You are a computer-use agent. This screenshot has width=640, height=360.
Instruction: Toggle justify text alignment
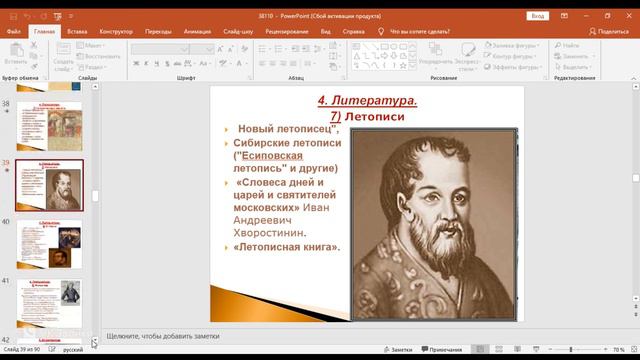coord(293,63)
